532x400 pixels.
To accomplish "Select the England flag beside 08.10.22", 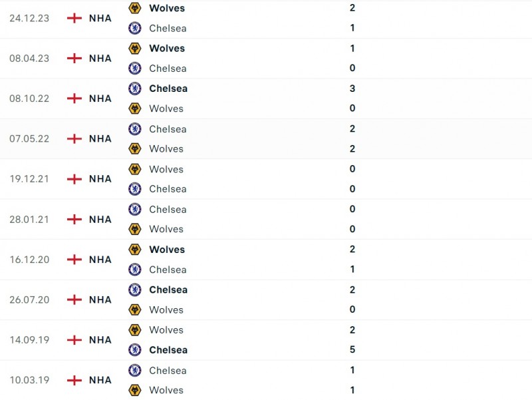I will (x=74, y=99).
